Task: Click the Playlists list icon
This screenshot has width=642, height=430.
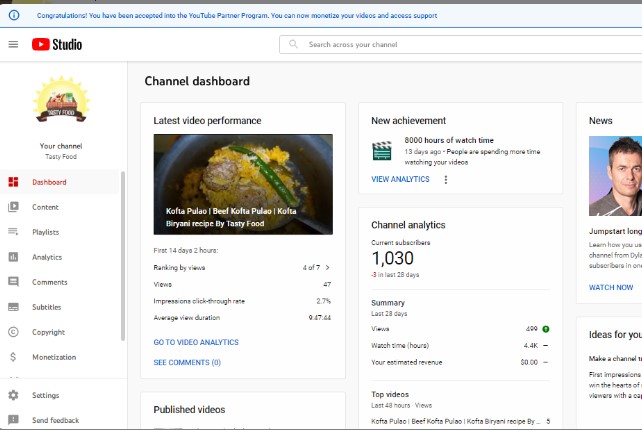Action: pos(13,232)
